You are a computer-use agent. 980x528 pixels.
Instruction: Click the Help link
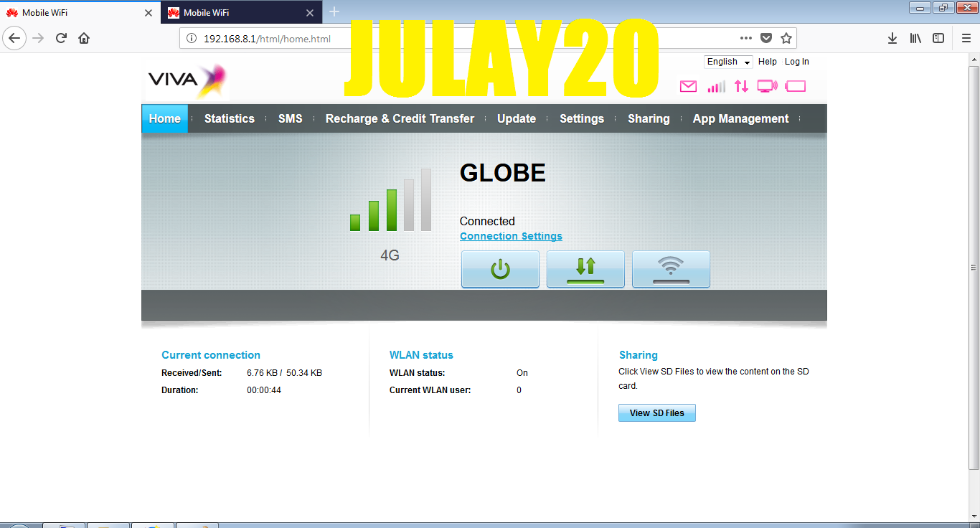(768, 62)
